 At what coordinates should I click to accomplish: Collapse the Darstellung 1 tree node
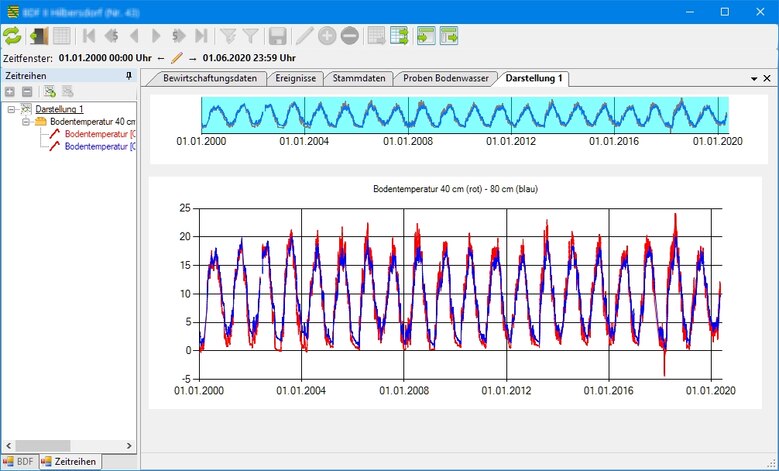[x=11, y=108]
